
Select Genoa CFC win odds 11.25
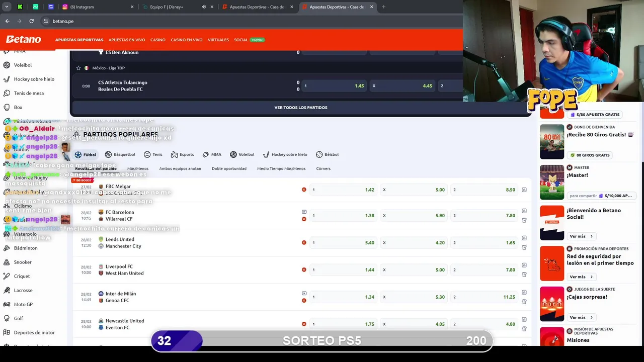click(484, 297)
